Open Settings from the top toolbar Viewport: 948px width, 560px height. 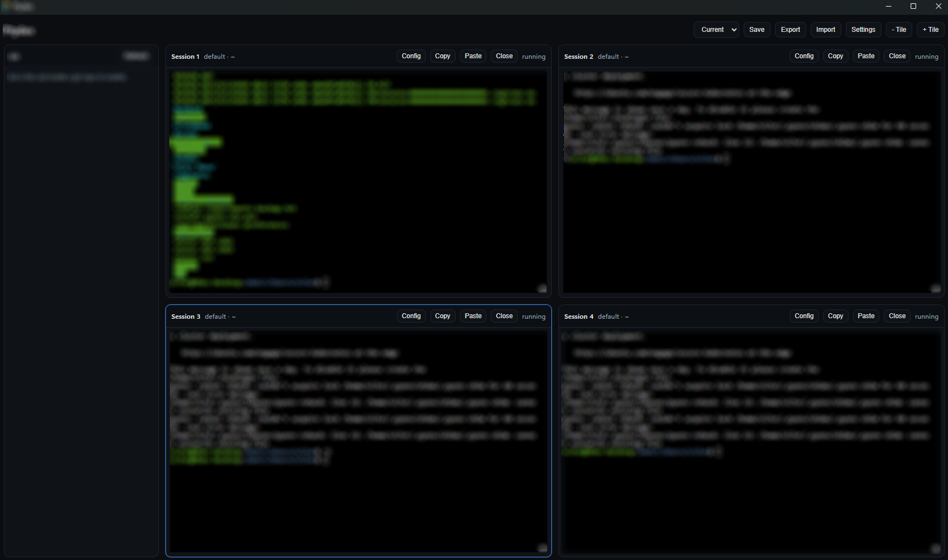(863, 30)
